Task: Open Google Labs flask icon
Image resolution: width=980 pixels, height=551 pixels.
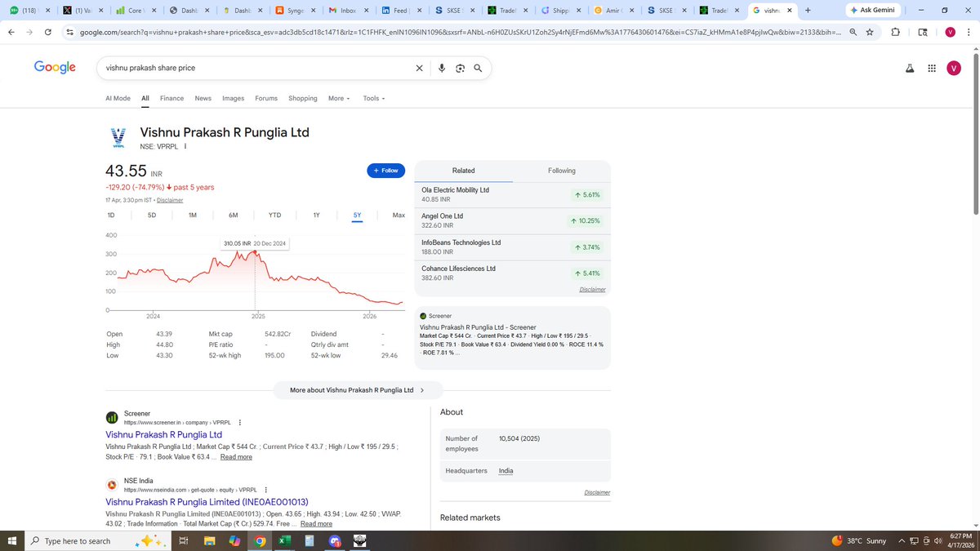Action: (909, 69)
